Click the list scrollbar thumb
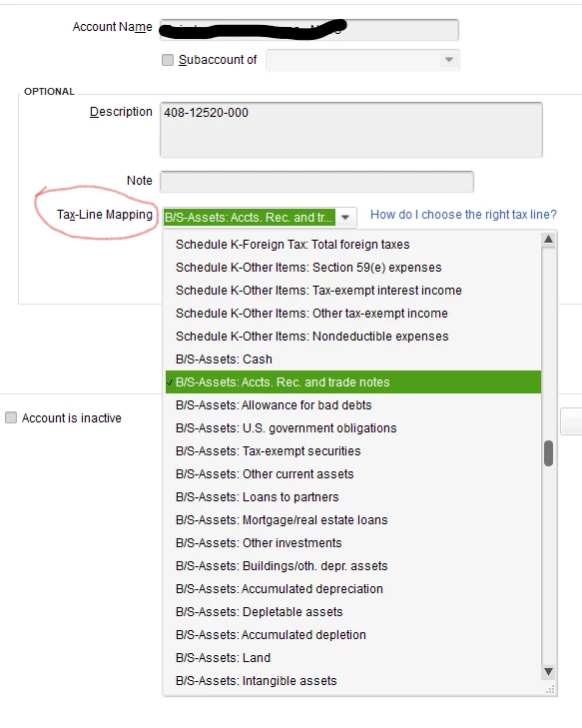The height and width of the screenshot is (728, 582). click(x=549, y=453)
